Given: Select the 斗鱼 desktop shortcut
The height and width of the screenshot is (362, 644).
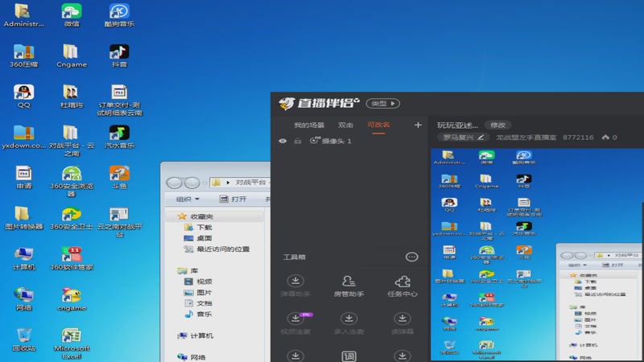Looking at the screenshot, I should click(119, 177).
